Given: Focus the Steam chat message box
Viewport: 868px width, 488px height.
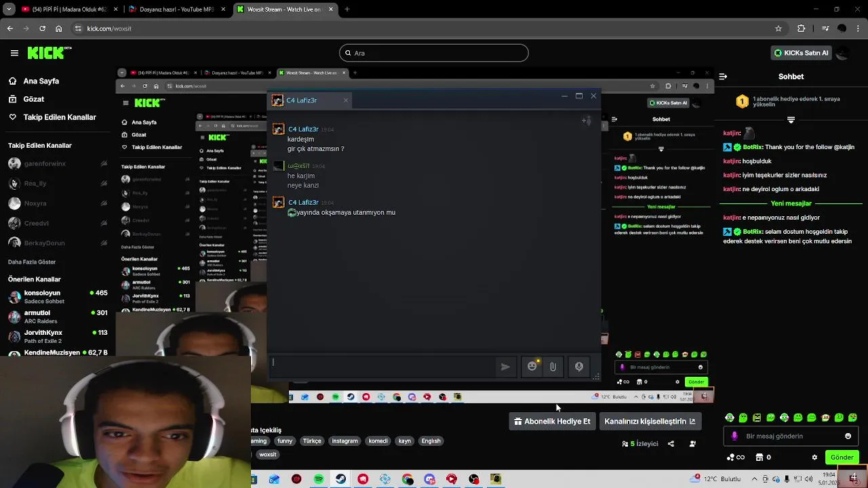Looking at the screenshot, I should (x=382, y=367).
